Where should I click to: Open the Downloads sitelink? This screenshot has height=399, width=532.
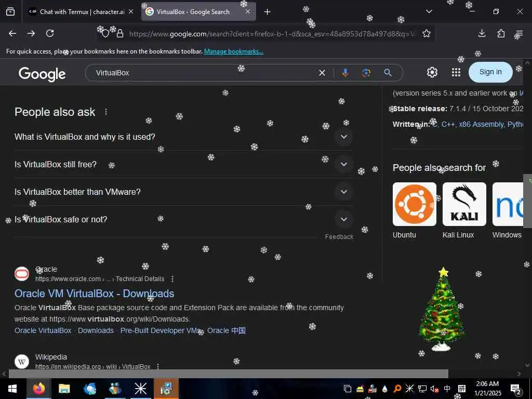pyautogui.click(x=96, y=330)
